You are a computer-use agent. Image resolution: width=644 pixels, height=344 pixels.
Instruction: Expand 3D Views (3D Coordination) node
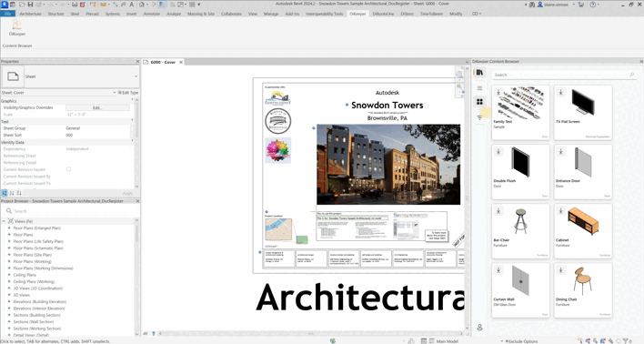[x=9, y=288]
